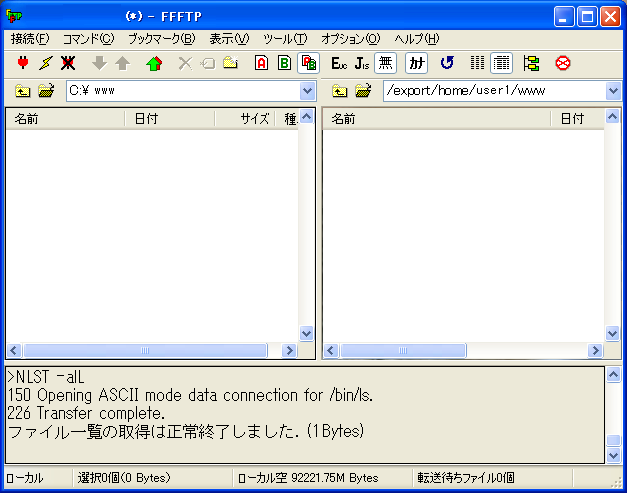The height and width of the screenshot is (493, 627).
Task: Open the 表示(V) menu
Action: click(x=229, y=39)
